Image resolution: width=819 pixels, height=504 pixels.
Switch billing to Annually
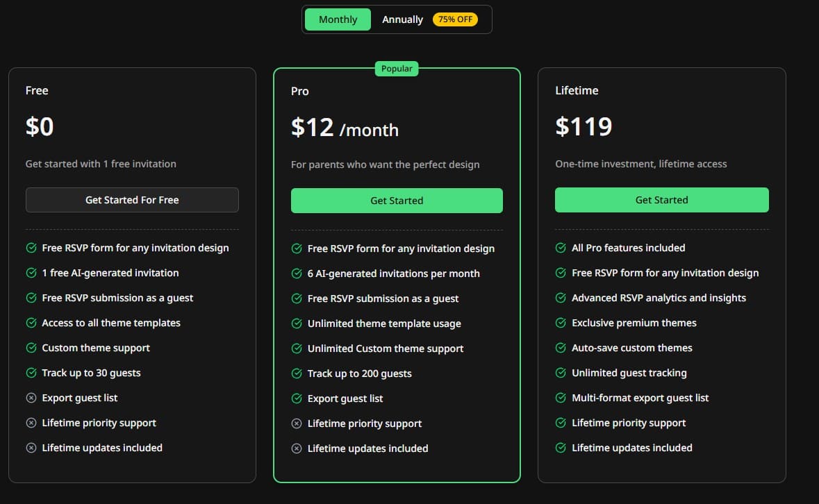coord(402,19)
